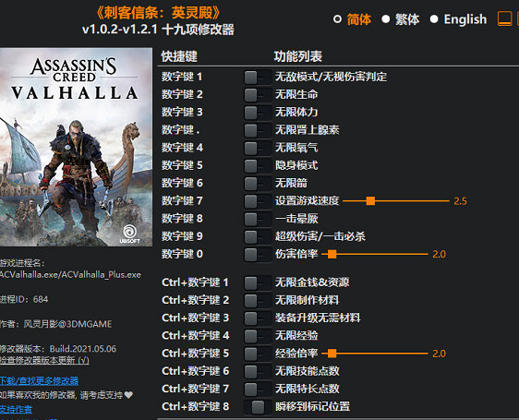Image resolution: width=519 pixels, height=420 pixels.
Task: Click the 2.0 value beside 经验倍率
Action: click(440, 354)
